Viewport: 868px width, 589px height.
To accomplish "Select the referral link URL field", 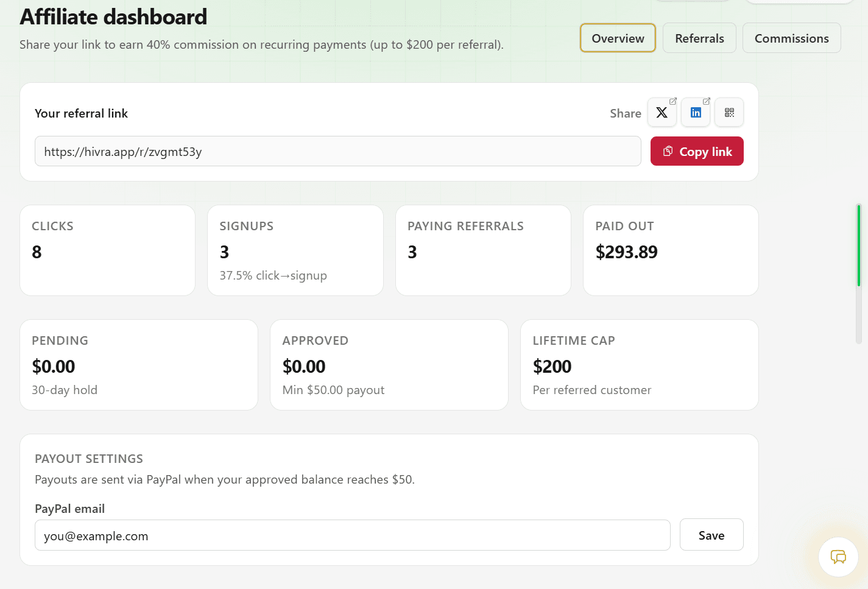I will [x=338, y=151].
